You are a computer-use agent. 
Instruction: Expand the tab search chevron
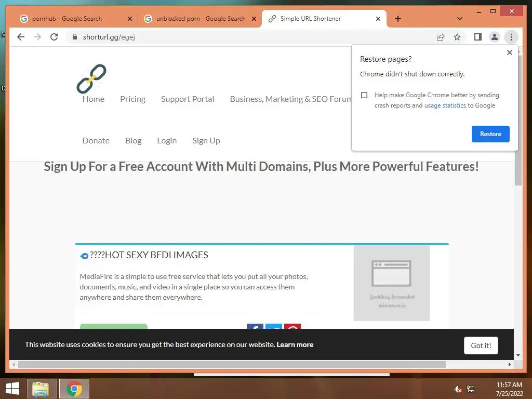click(460, 19)
